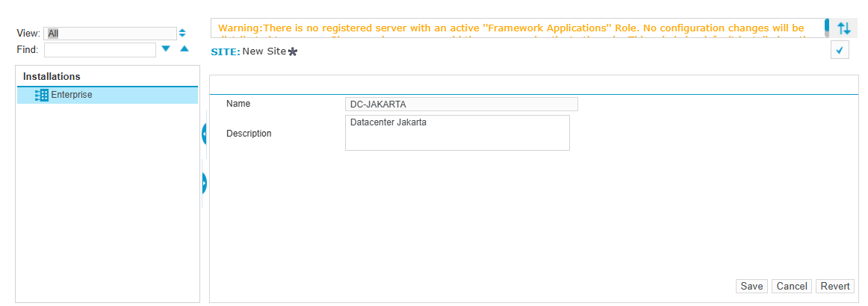Click the up-down arrows icon beside warning
Viewport: 868px width, 306px height.
coord(844,28)
